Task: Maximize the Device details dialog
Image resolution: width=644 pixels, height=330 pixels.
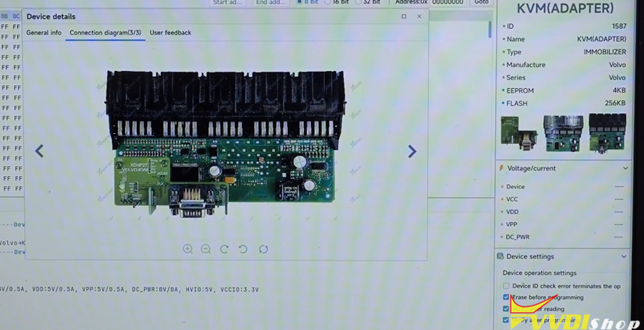Action: [x=404, y=16]
